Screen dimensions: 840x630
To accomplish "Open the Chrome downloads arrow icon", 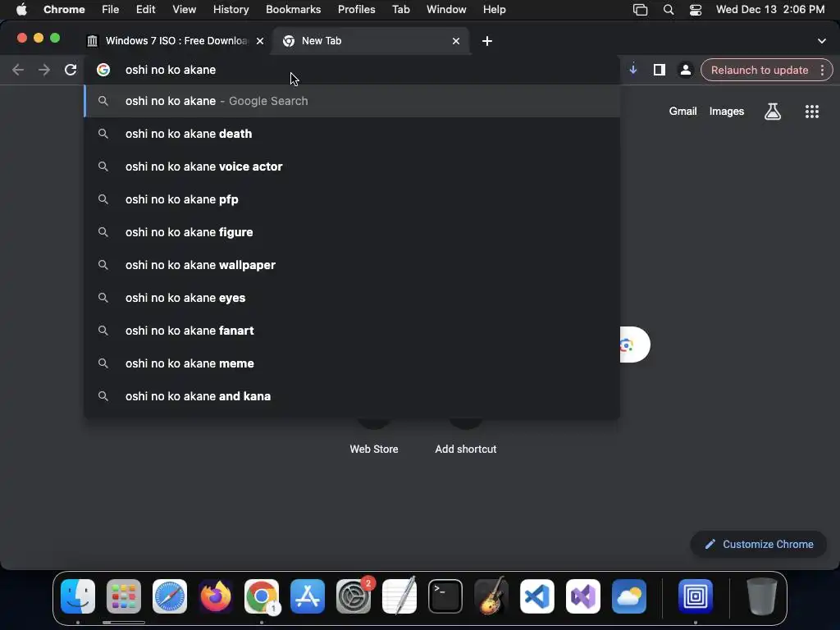I will pyautogui.click(x=633, y=69).
